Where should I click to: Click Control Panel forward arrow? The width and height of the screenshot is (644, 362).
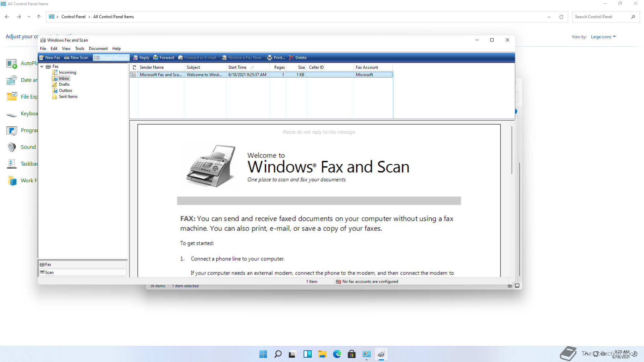click(19, 17)
